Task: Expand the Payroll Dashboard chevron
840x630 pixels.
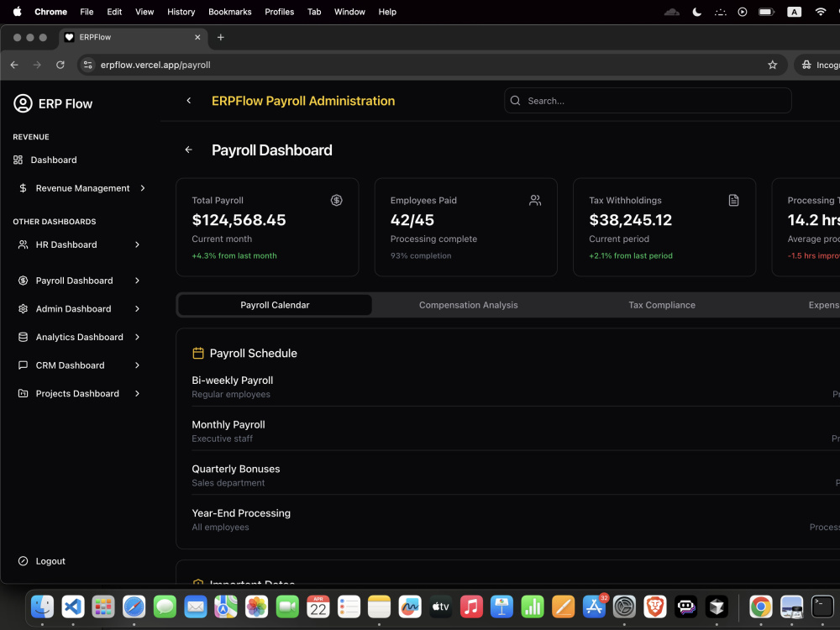Action: (x=137, y=281)
